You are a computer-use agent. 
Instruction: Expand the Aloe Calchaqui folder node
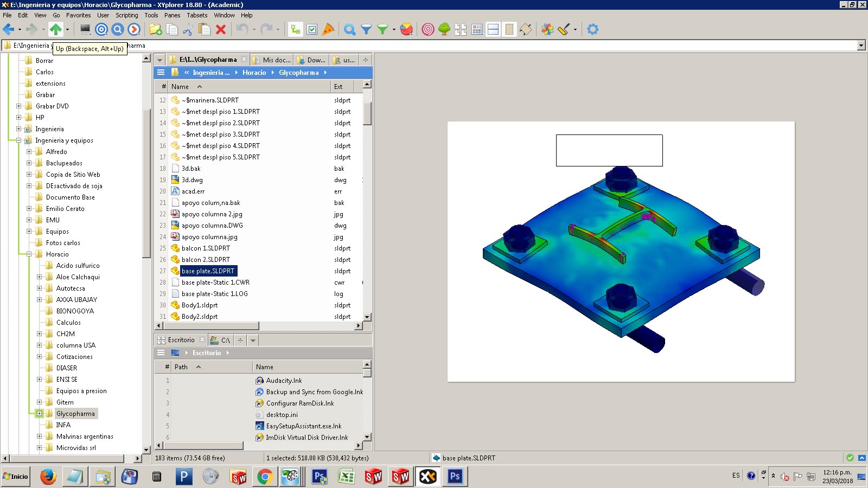tap(40, 277)
